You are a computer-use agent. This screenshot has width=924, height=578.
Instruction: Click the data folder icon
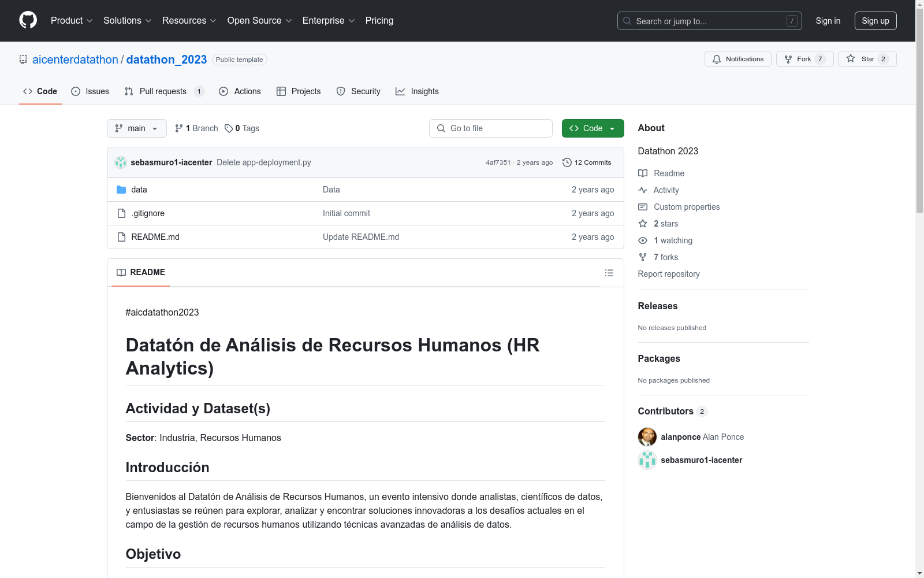tap(121, 190)
